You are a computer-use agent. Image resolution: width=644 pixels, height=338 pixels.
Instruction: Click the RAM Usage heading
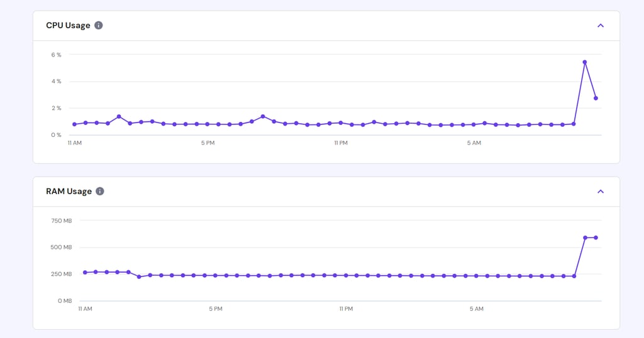point(69,192)
